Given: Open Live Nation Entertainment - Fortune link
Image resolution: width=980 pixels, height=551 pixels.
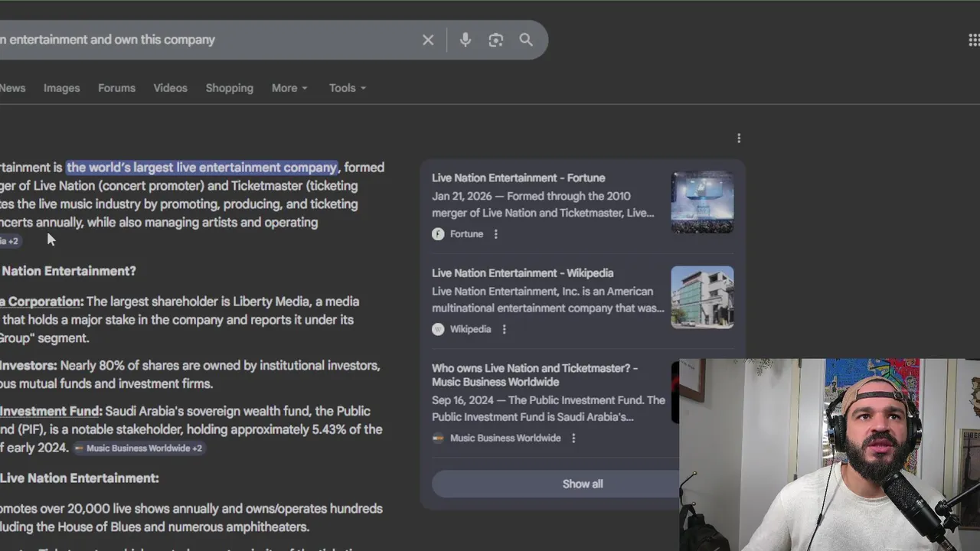Looking at the screenshot, I should tap(518, 178).
